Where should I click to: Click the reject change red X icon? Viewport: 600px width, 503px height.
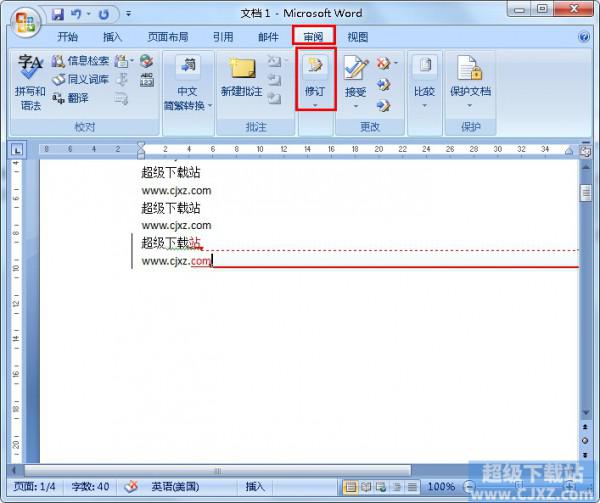click(x=383, y=63)
